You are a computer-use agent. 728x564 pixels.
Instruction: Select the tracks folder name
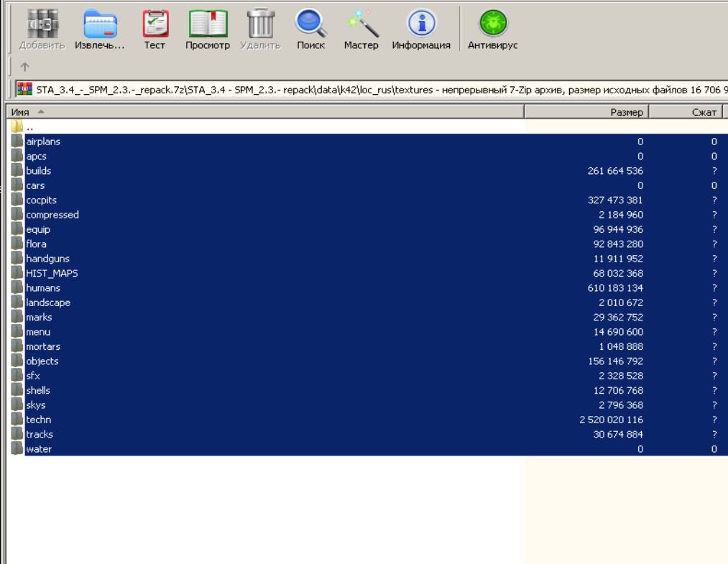click(x=40, y=434)
